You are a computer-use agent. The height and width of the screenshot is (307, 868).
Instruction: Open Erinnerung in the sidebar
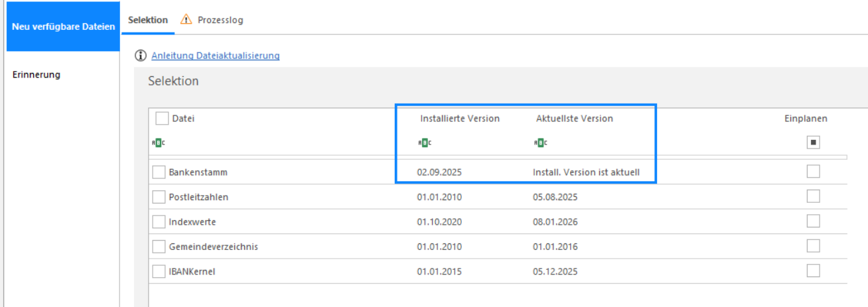(x=36, y=74)
